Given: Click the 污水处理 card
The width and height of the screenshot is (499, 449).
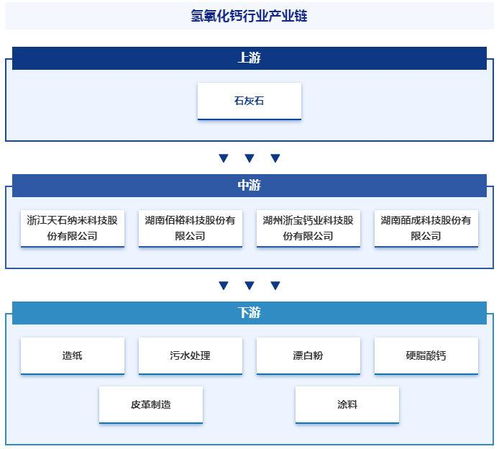Looking at the screenshot, I should click(190, 356).
